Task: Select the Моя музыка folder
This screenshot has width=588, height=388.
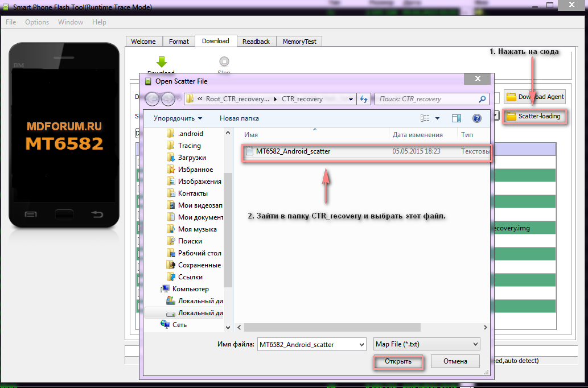Action: (x=192, y=229)
